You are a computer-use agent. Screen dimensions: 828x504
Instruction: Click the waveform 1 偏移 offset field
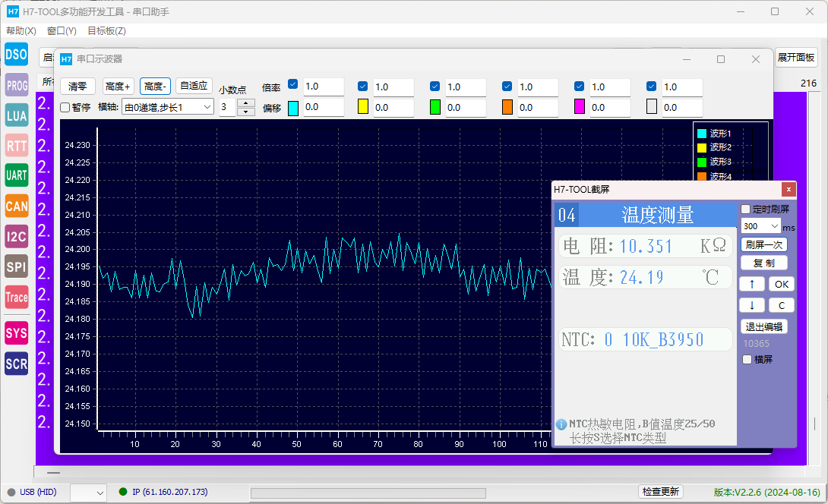[324, 107]
